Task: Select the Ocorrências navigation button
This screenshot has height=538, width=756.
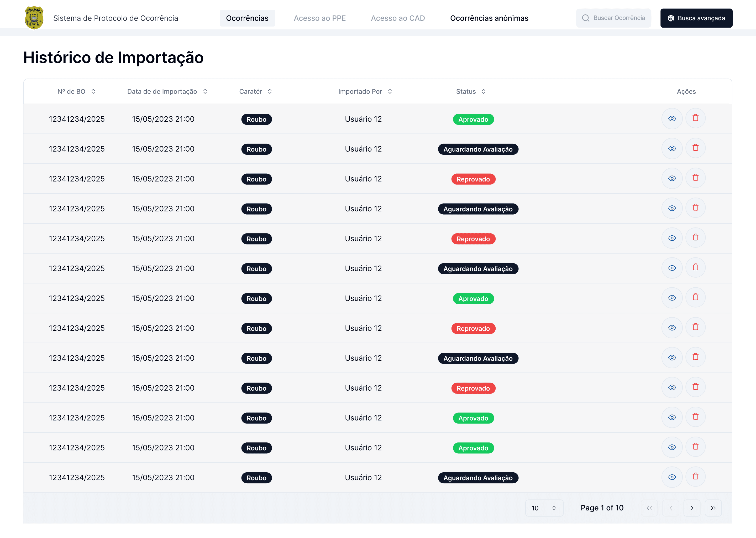Action: [x=247, y=18]
